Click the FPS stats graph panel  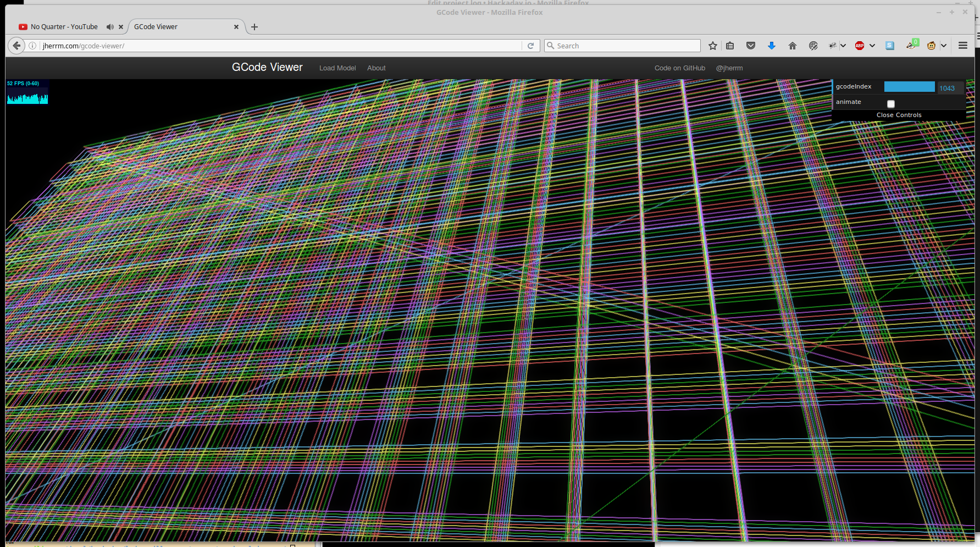click(x=27, y=92)
